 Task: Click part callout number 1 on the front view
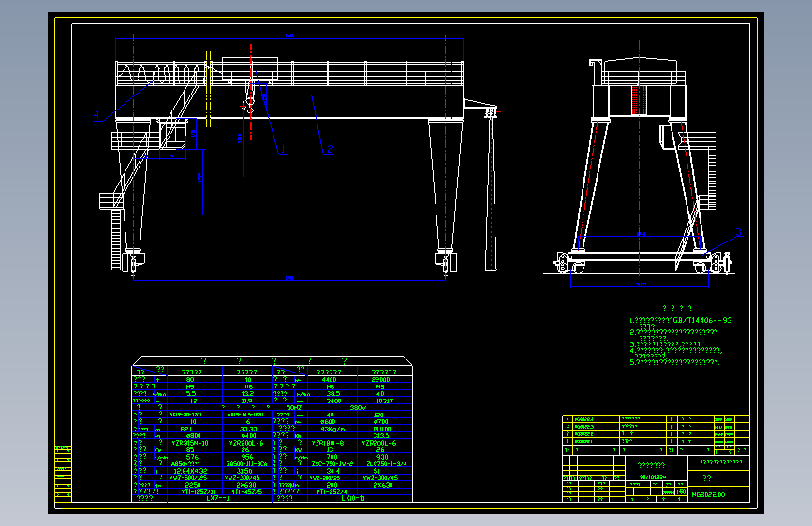click(283, 150)
